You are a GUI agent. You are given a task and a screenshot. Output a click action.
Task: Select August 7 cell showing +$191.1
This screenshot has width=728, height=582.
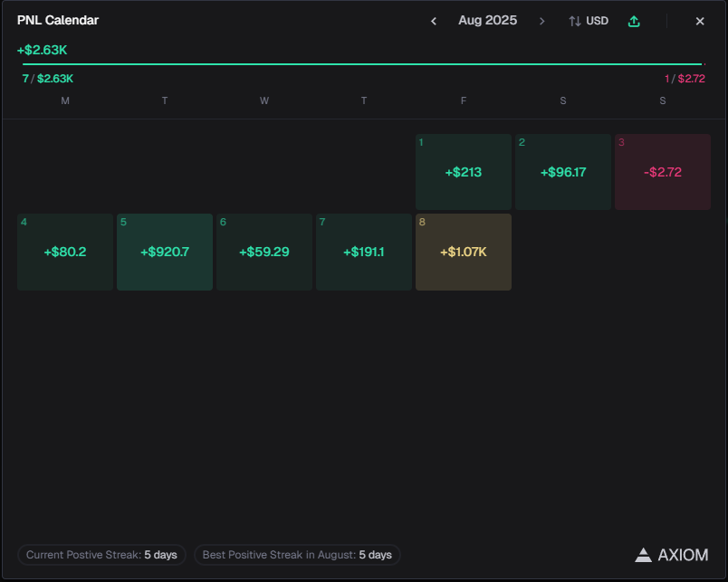tap(364, 252)
